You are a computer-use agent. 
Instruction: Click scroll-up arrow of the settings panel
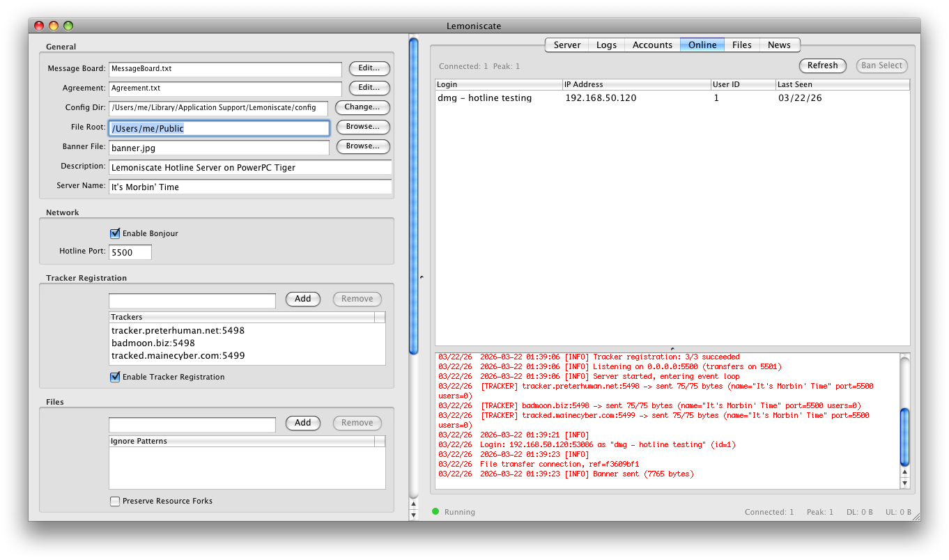point(413,504)
